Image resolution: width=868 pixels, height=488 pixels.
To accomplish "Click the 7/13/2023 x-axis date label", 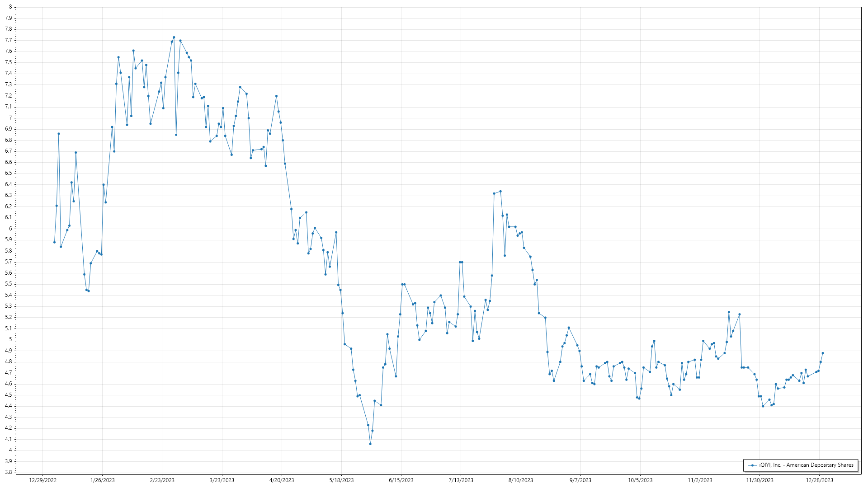I will click(x=461, y=480).
